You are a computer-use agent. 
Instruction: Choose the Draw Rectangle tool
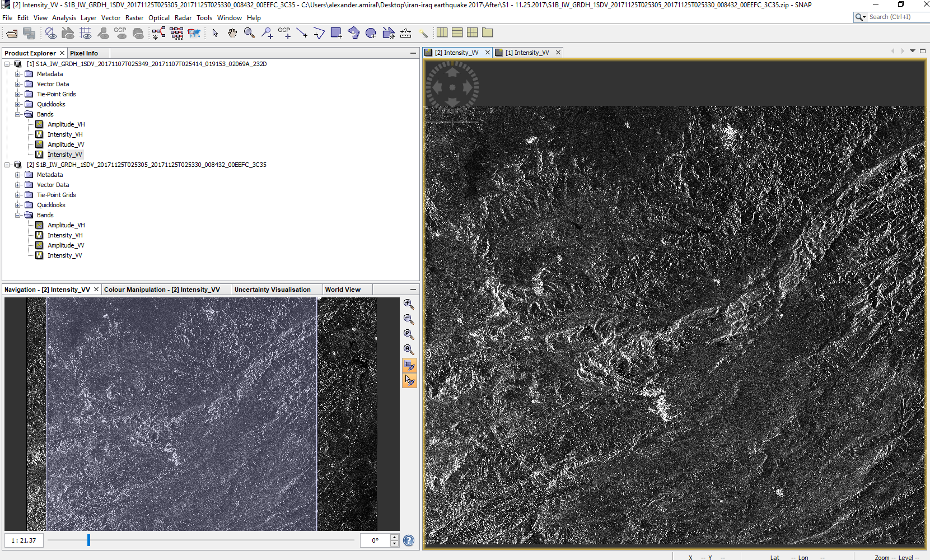(336, 33)
